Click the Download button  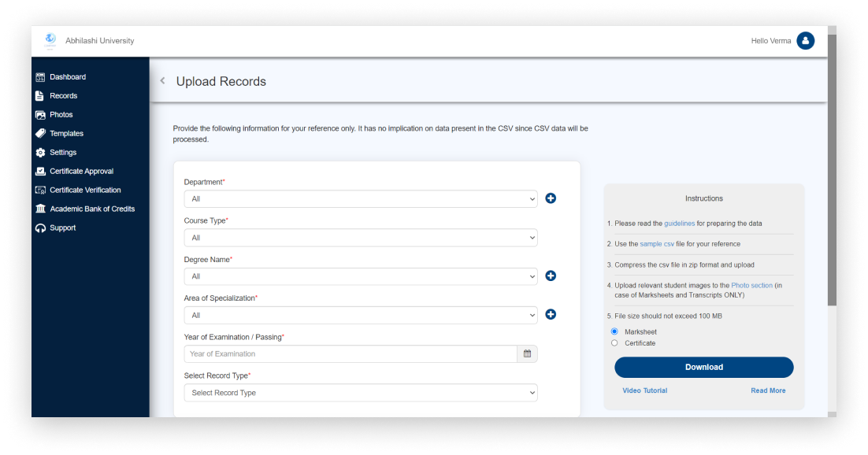pos(703,367)
